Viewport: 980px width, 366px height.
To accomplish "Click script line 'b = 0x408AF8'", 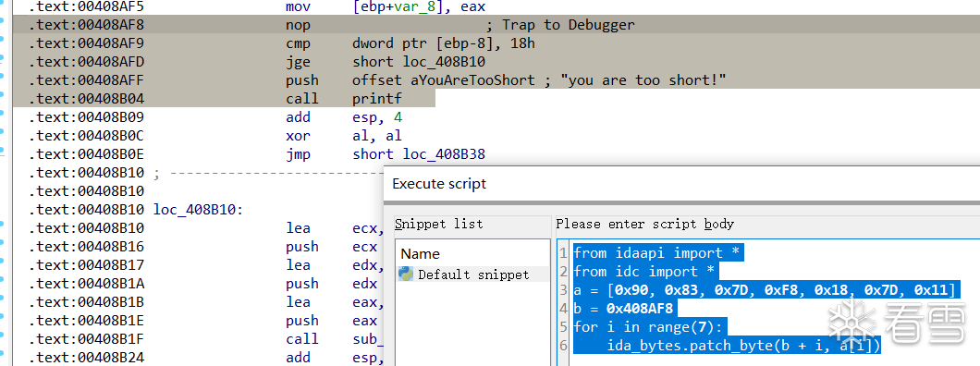I will pos(625,309).
